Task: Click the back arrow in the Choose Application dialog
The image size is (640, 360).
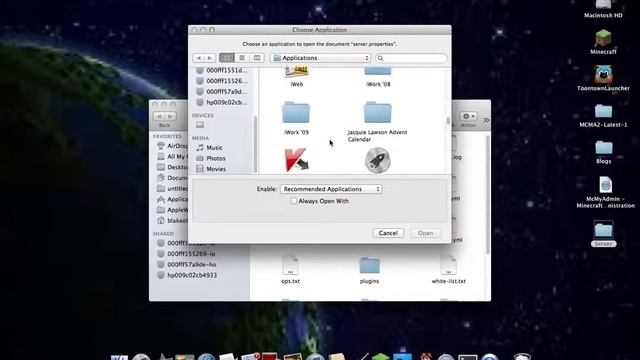Action: 199,58
